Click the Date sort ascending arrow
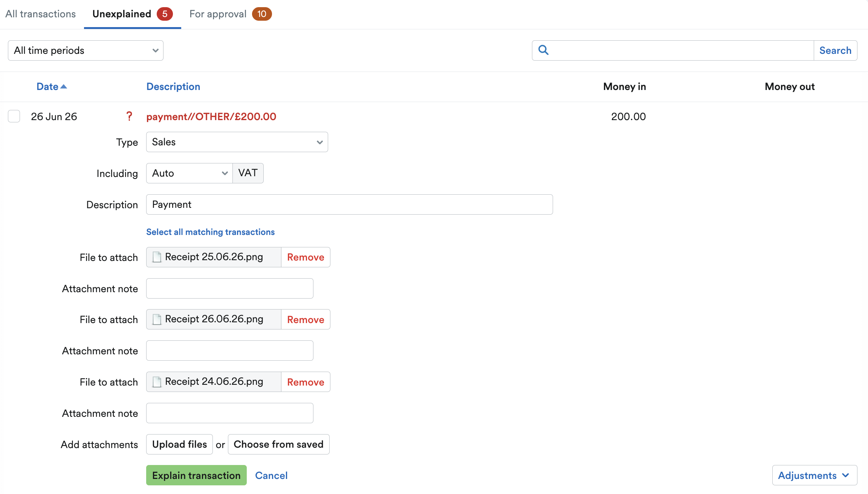 (64, 87)
